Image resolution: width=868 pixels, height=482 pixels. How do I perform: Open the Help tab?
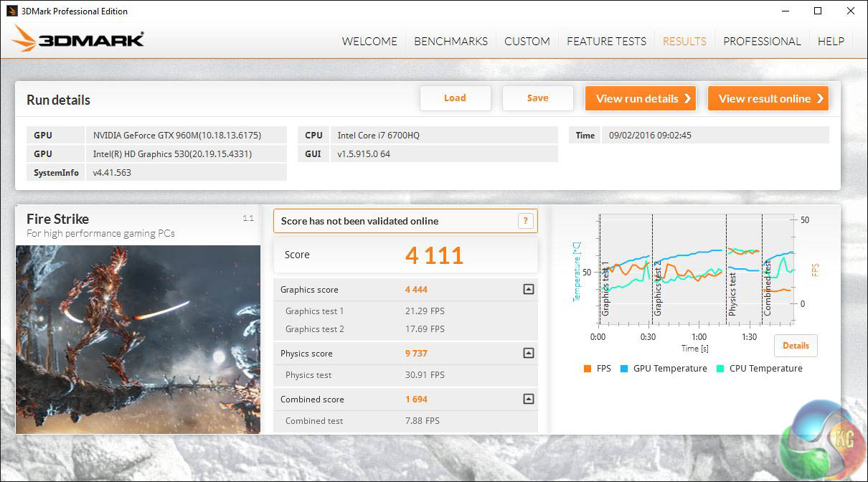tap(831, 41)
